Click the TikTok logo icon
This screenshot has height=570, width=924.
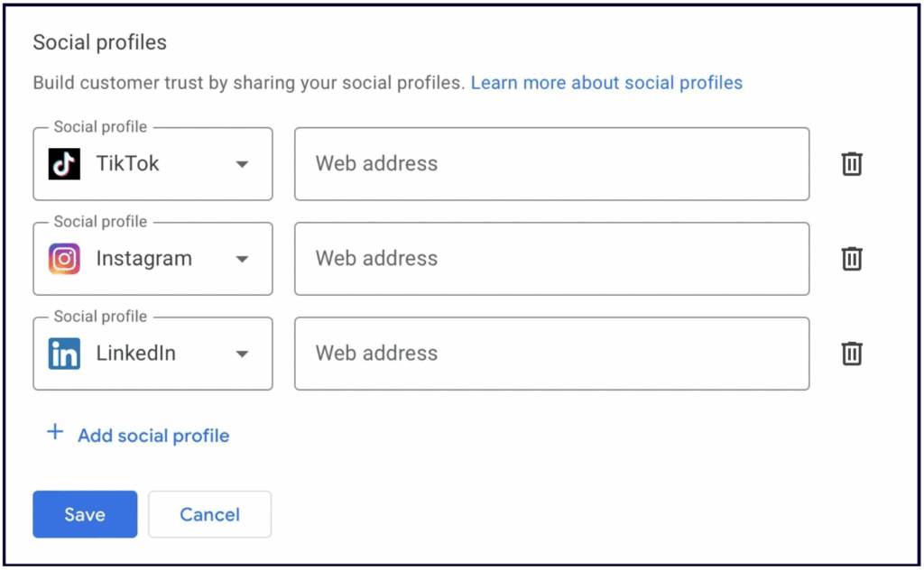tap(64, 164)
